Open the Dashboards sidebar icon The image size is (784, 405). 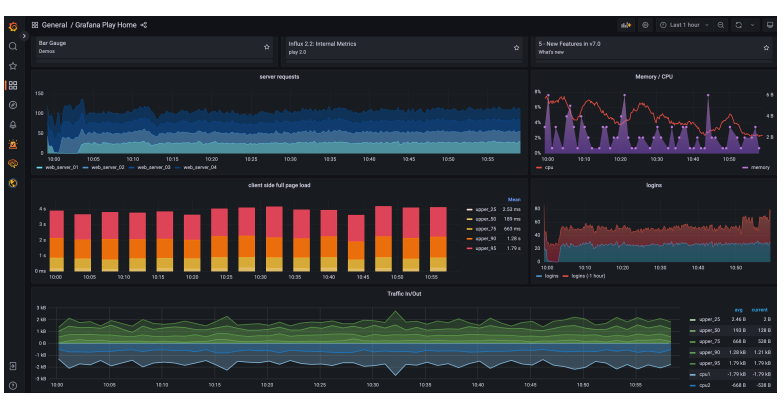(x=14, y=86)
